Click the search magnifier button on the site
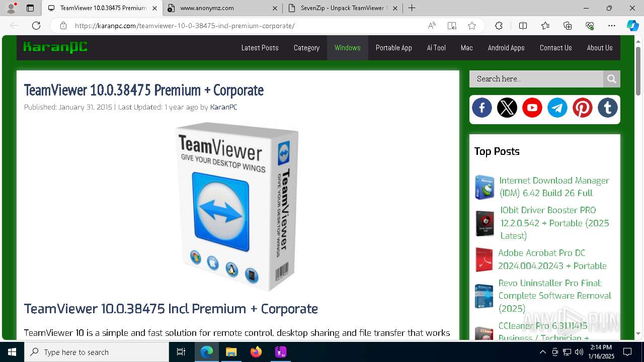Screen dimensions: 644x362 [612, 79]
